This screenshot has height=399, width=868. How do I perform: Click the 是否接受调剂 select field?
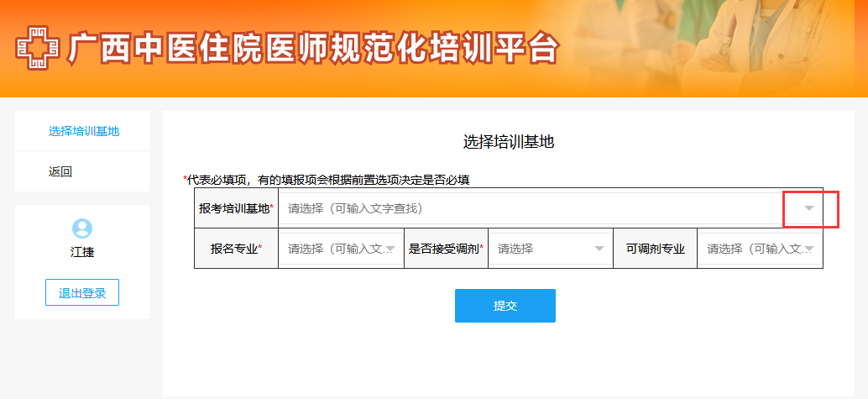pyautogui.click(x=541, y=249)
